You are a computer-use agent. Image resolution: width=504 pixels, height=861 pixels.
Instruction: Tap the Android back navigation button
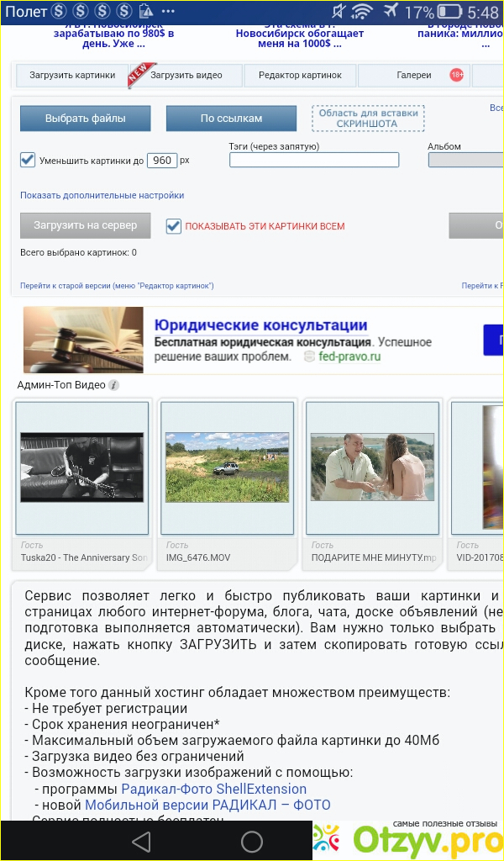(141, 841)
